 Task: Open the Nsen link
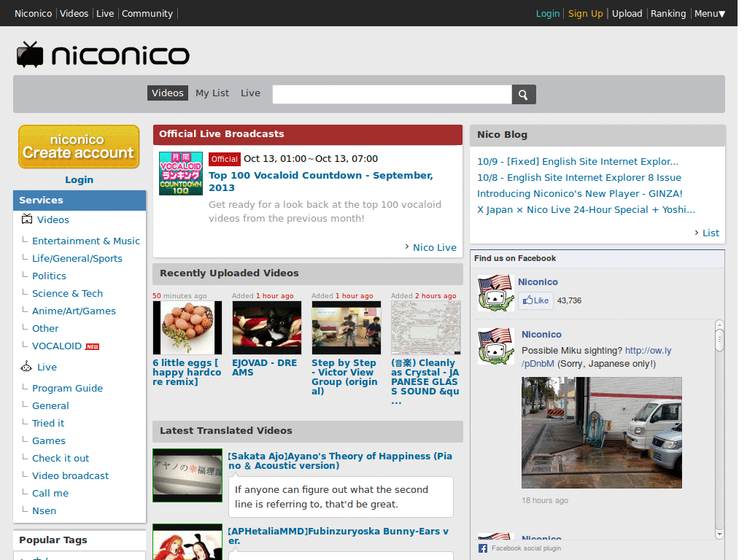coord(44,510)
